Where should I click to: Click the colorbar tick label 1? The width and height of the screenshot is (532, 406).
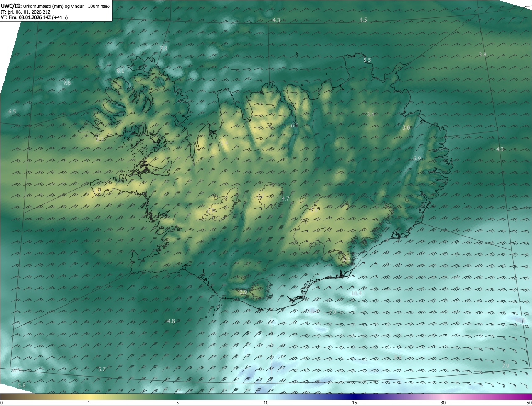pos(89,403)
